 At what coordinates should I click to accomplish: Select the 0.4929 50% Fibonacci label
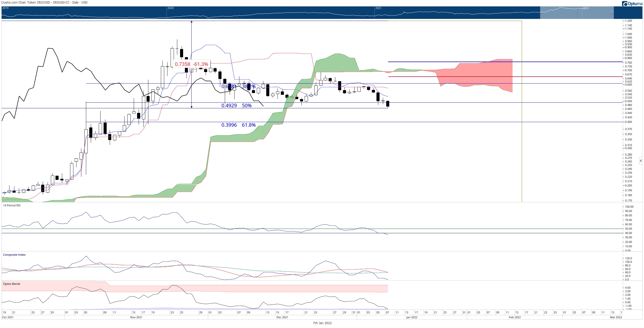point(236,106)
